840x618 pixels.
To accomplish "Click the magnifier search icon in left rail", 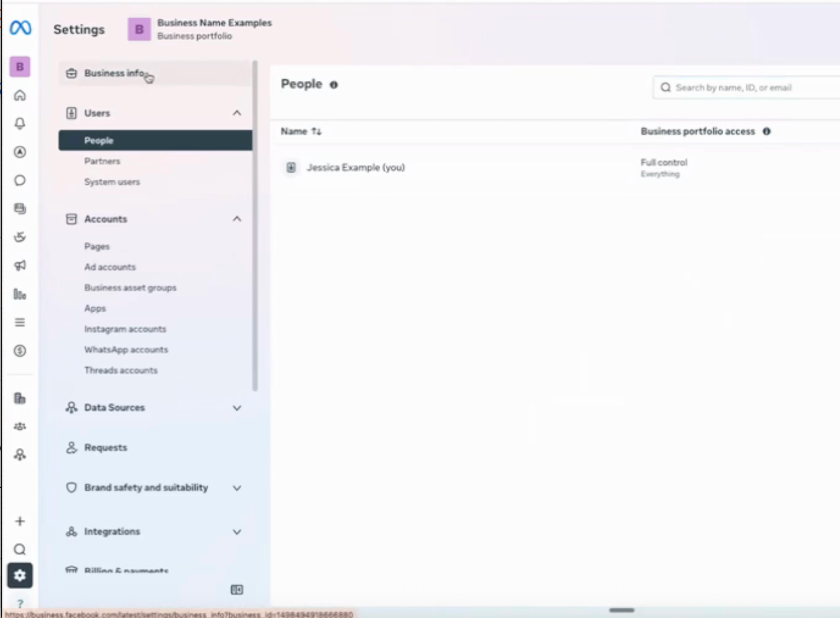I will pos(20,549).
